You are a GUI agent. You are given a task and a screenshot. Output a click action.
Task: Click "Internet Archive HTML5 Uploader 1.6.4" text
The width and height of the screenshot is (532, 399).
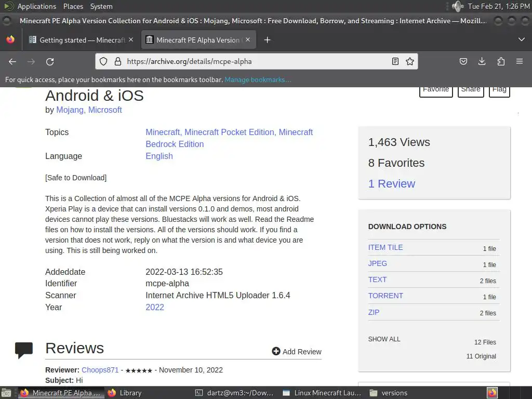pos(218,295)
